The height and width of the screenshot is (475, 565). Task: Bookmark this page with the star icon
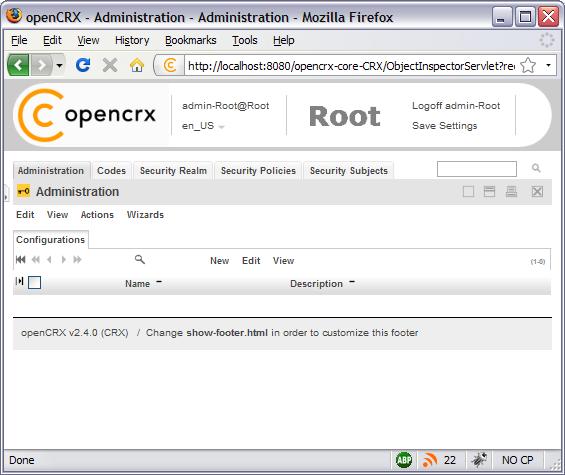coord(528,66)
